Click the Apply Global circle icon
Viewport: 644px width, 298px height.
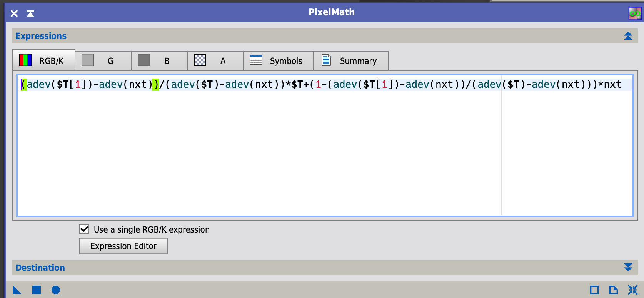pyautogui.click(x=56, y=290)
